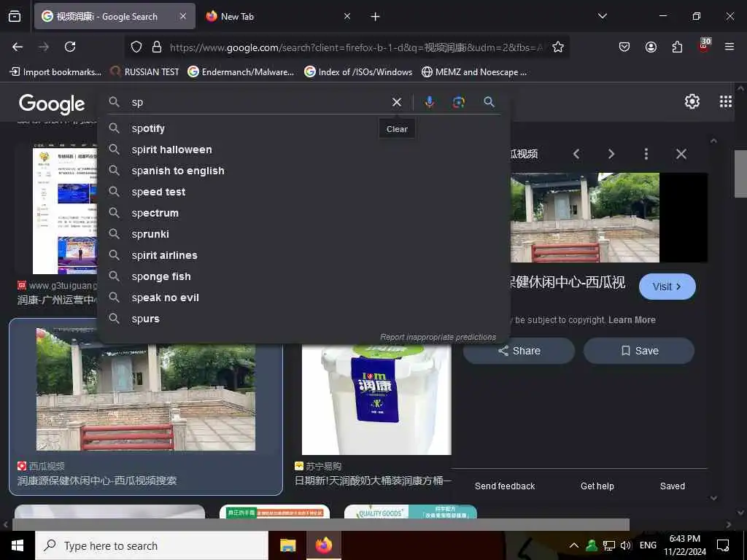Show next image in preview panel
Viewport: 747px width, 560px height.
pos(611,154)
